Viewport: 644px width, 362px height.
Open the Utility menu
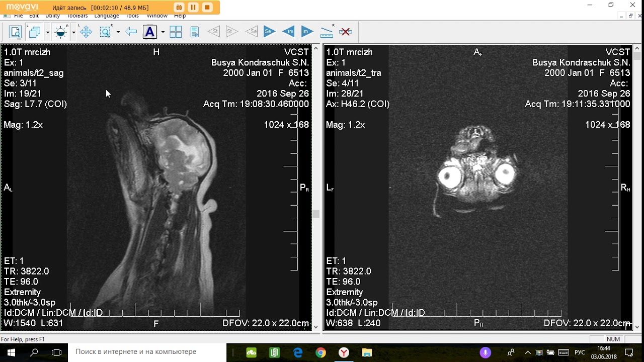click(53, 17)
